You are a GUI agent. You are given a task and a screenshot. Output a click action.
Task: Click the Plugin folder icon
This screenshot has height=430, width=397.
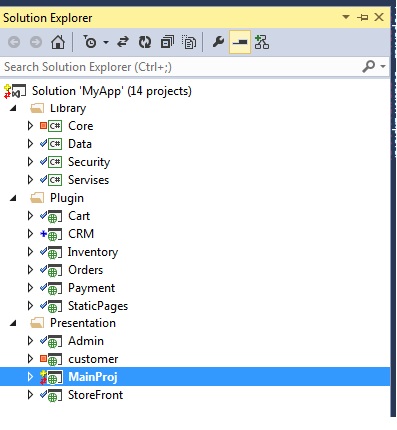tap(37, 198)
